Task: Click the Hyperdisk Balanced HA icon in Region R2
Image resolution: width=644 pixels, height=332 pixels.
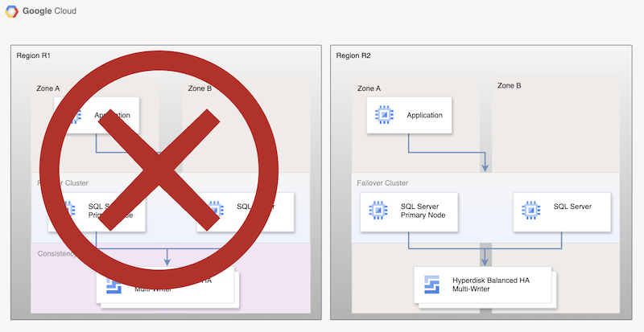Action: point(431,284)
